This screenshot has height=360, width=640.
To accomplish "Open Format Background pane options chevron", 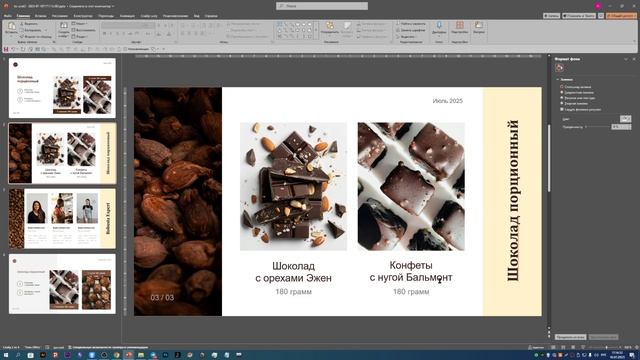I will (626, 59).
